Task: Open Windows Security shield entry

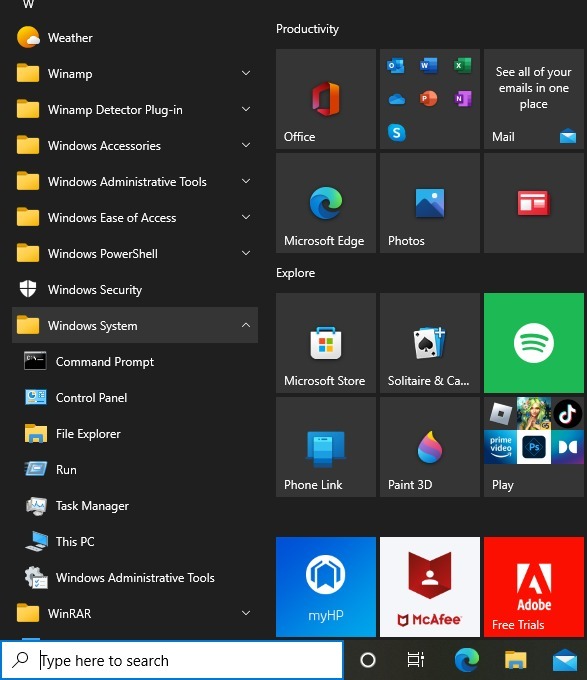Action: [x=134, y=289]
